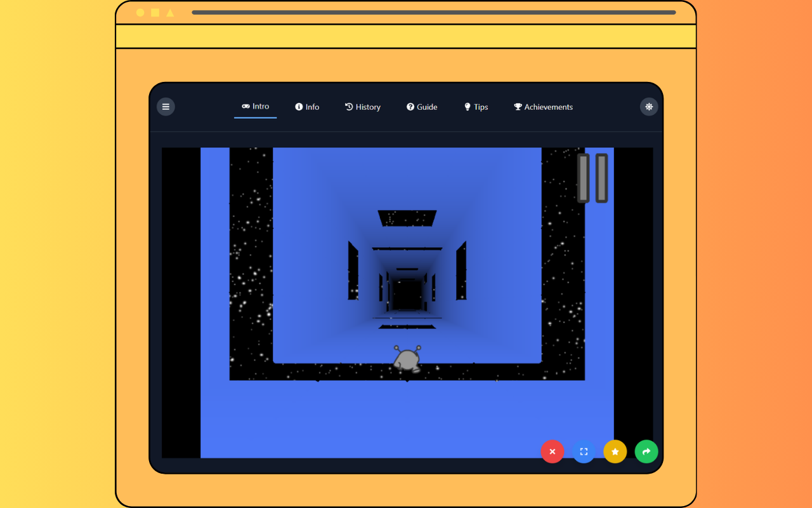This screenshot has width=812, height=508.
Task: Click the clock icon beside History
Action: [349, 107]
